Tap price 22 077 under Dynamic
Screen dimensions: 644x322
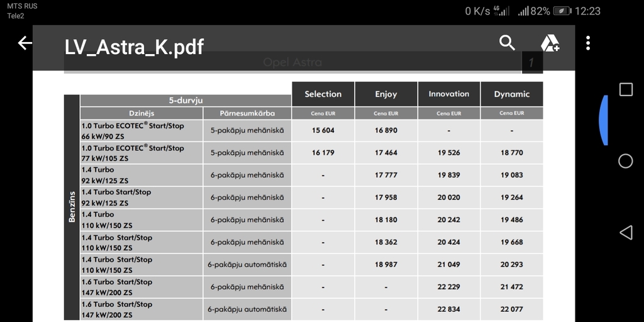coord(512,309)
